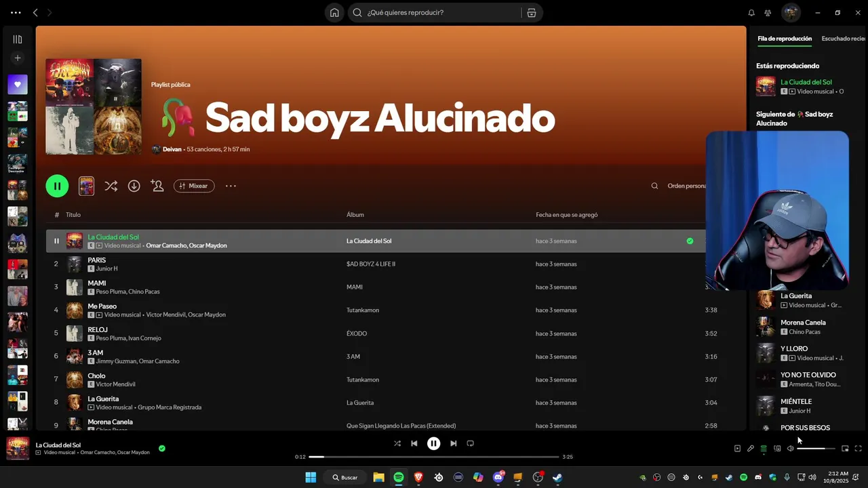Toggle repeat in the bottom player
Image resolution: width=868 pixels, height=488 pixels.
[x=471, y=443]
